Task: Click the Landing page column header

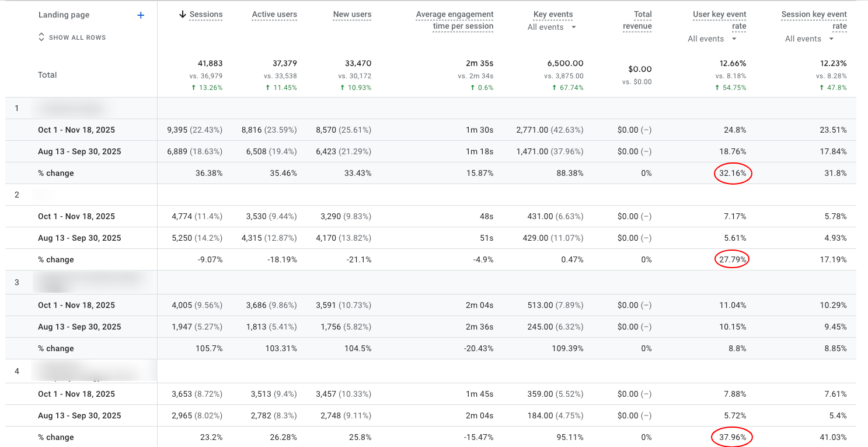Action: 64,15
